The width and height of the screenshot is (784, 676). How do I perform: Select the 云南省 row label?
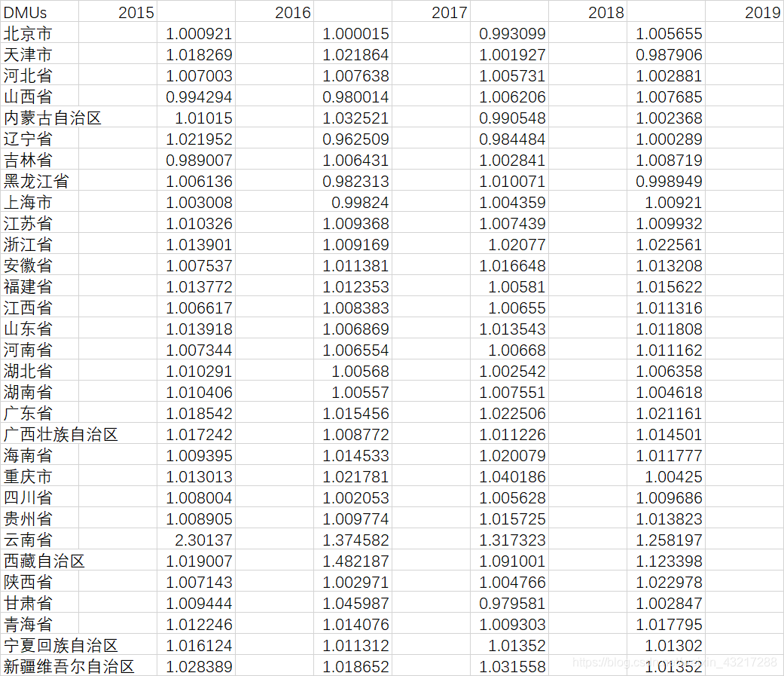(39, 539)
